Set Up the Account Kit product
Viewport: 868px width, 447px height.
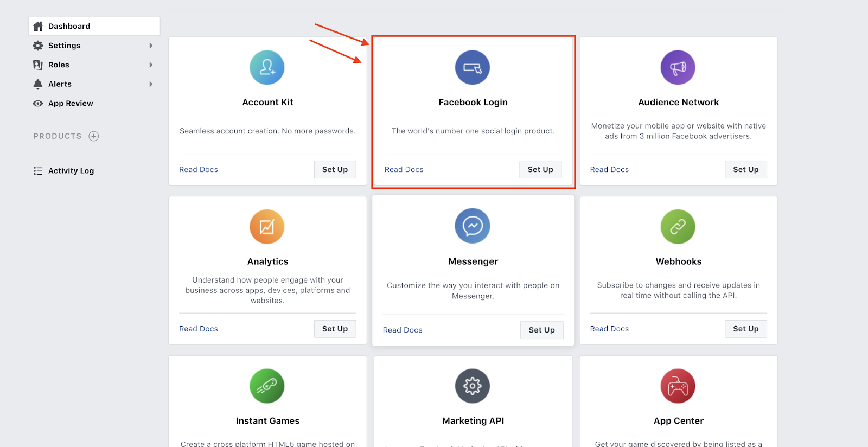click(335, 169)
